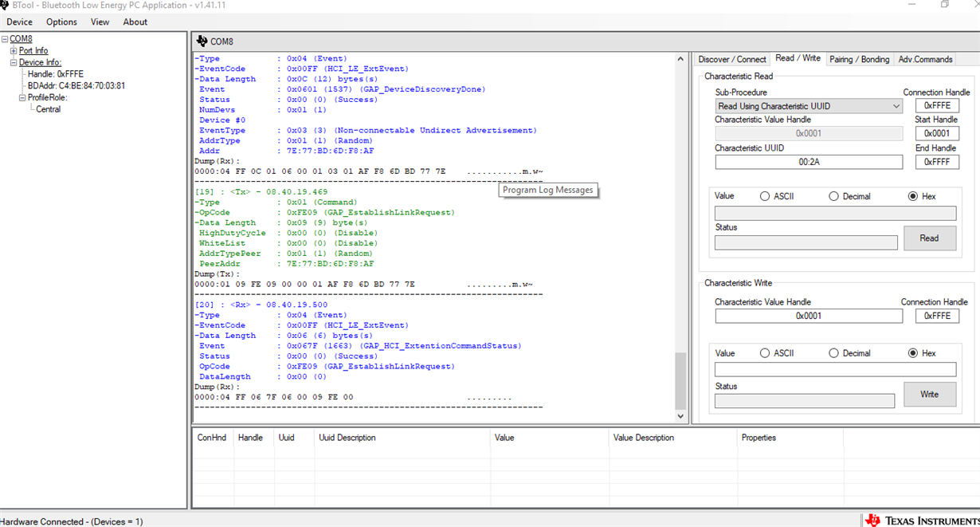Screen dimensions: 980x527
Task: Click the Value column header
Action: pos(549,438)
